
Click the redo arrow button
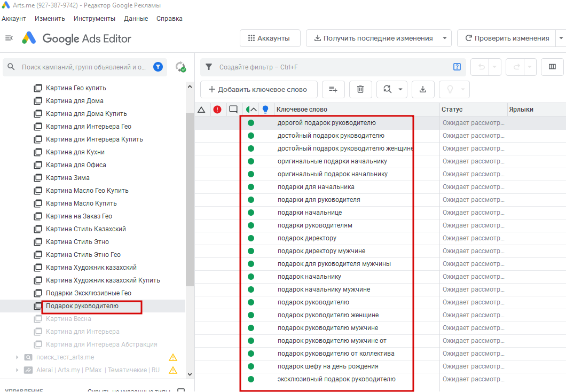click(516, 67)
